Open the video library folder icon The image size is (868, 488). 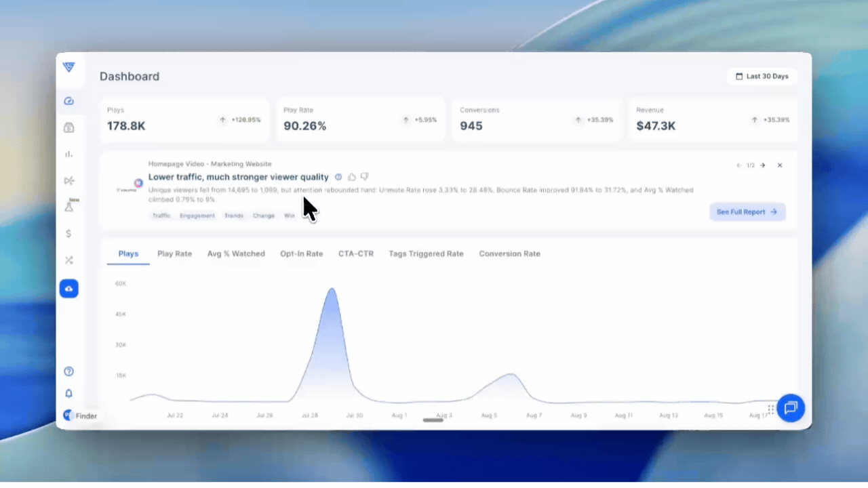pyautogui.click(x=68, y=127)
